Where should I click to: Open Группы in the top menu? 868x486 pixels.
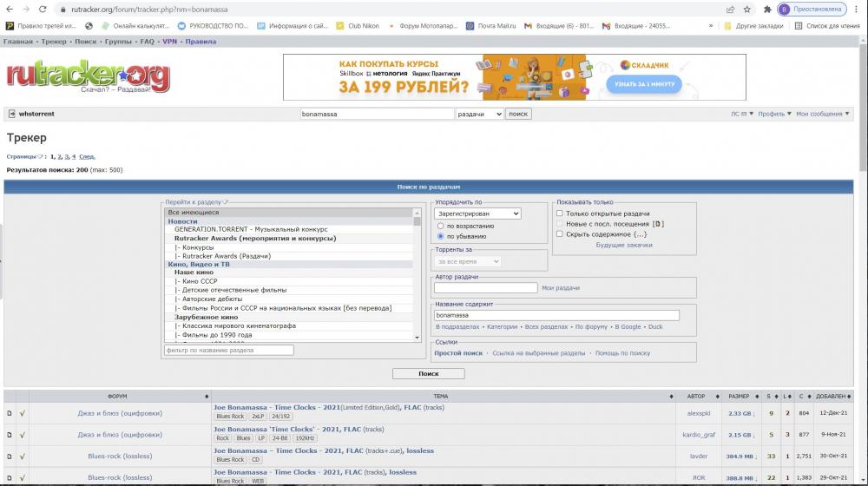[x=118, y=42]
